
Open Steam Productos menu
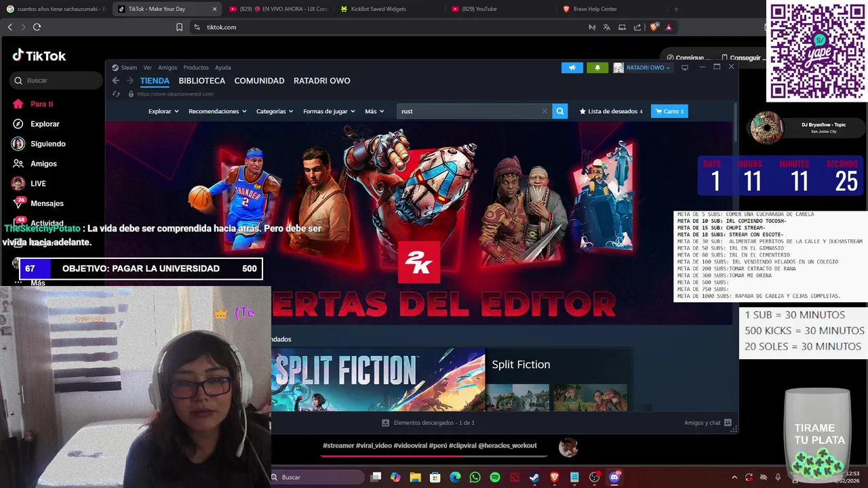(196, 68)
